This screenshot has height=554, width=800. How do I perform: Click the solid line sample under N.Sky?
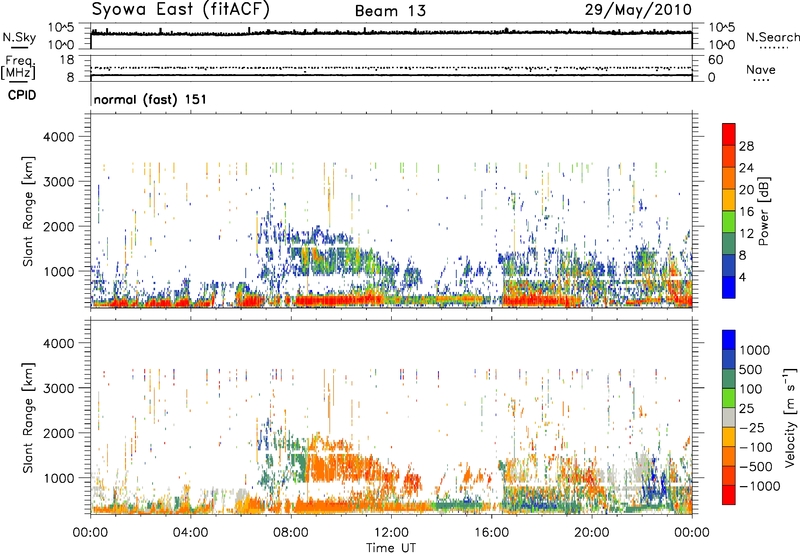19,47
